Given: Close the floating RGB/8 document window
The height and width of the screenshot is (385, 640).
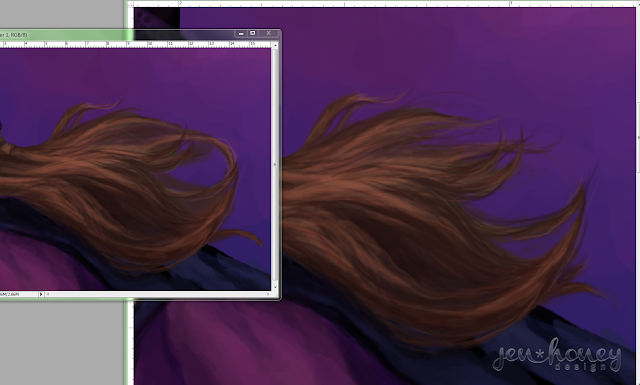Looking at the screenshot, I should (268, 33).
